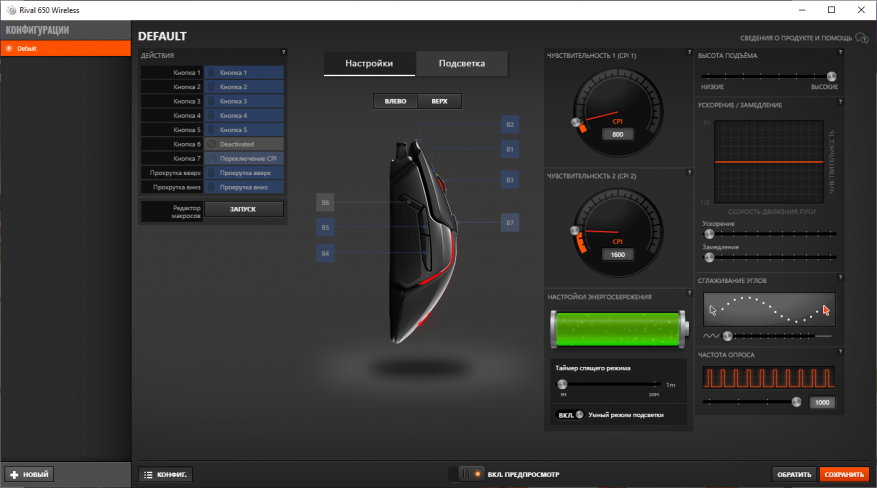Adjust Замедление slider handle
Image resolution: width=877 pixels, height=488 pixels.
(709, 257)
